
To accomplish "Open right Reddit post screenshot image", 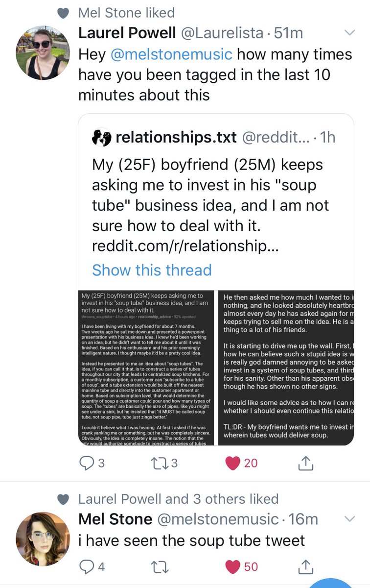I will pyautogui.click(x=286, y=367).
